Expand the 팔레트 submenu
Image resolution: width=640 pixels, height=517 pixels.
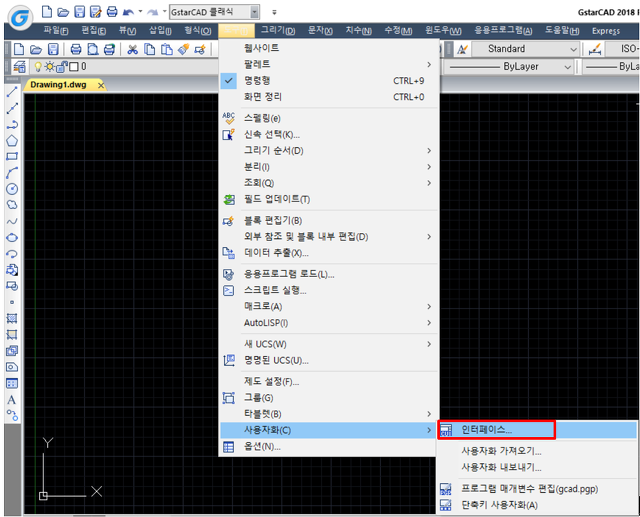pyautogui.click(x=329, y=64)
